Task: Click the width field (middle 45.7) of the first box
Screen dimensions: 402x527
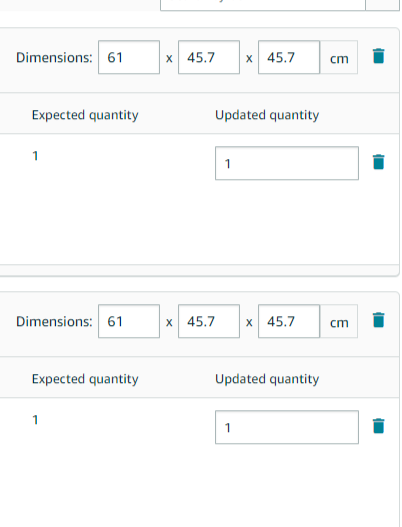Action: [x=209, y=57]
